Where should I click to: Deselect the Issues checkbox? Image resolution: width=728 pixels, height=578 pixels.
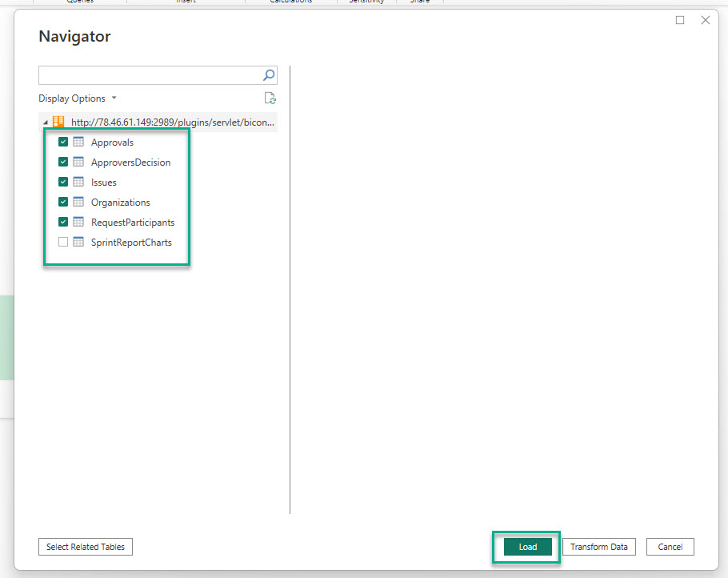coord(63,183)
